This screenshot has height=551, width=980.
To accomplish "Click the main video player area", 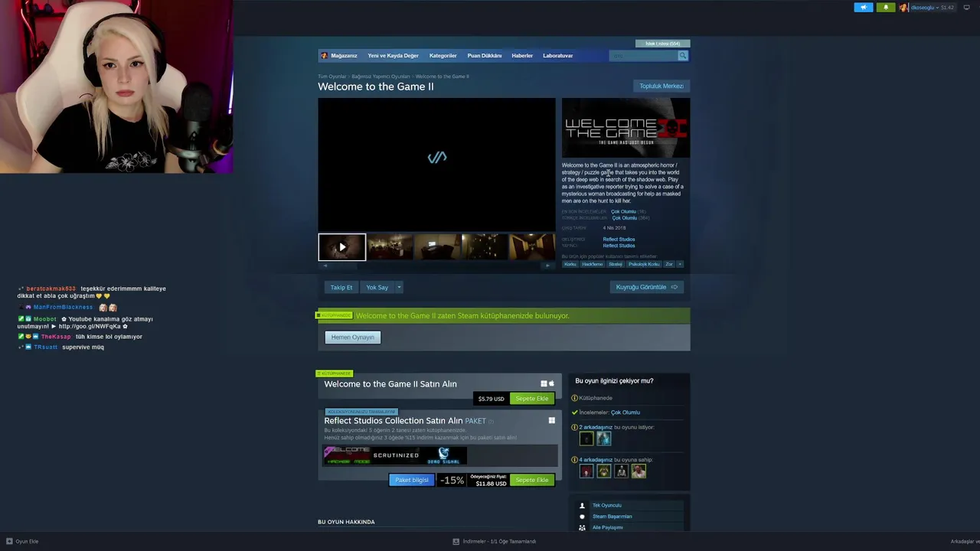I will point(436,165).
